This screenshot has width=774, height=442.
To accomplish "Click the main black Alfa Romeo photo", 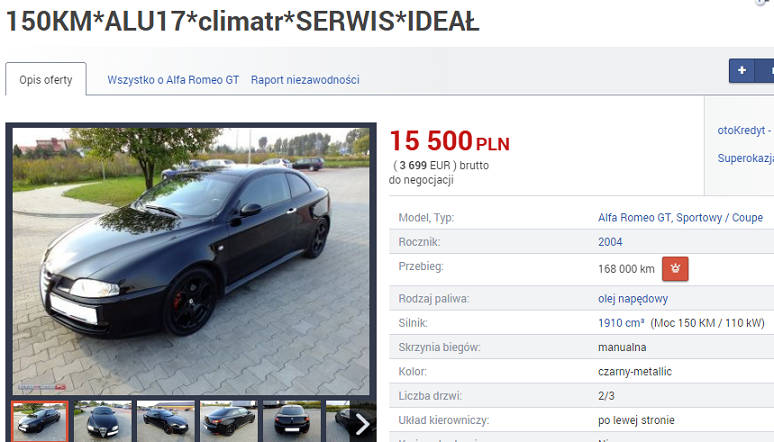I will 191,261.
